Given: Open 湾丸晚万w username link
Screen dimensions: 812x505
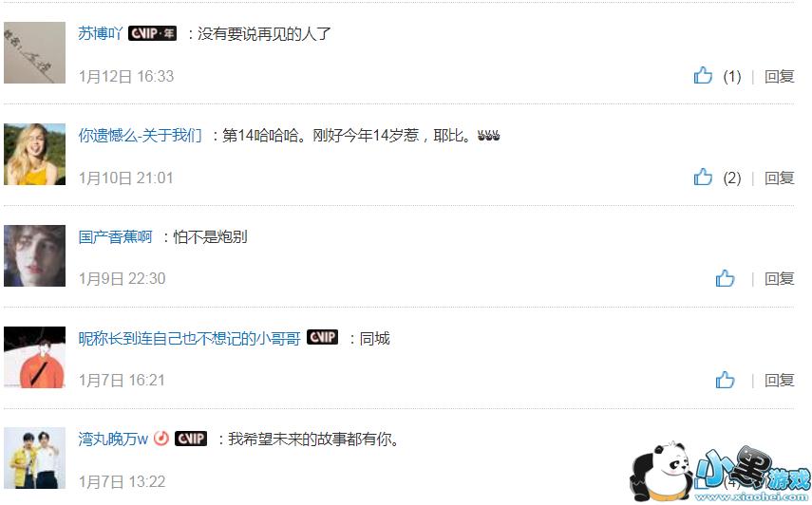Looking at the screenshot, I should pyautogui.click(x=113, y=439).
